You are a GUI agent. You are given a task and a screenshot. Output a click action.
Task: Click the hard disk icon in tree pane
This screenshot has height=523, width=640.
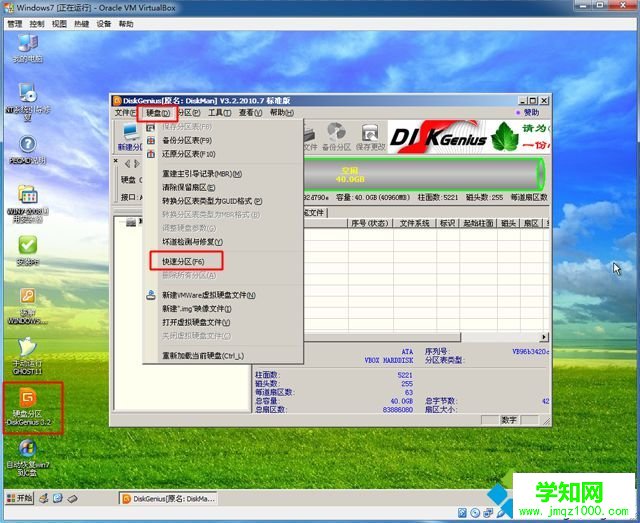(x=131, y=222)
